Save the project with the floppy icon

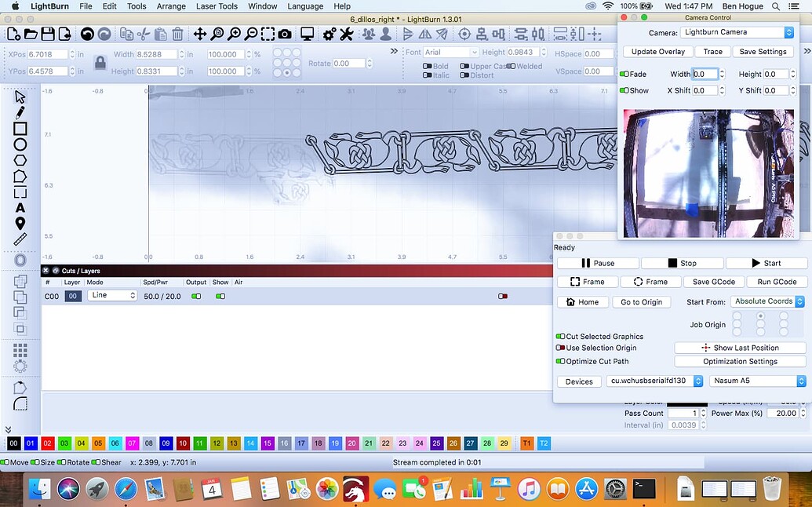48,35
